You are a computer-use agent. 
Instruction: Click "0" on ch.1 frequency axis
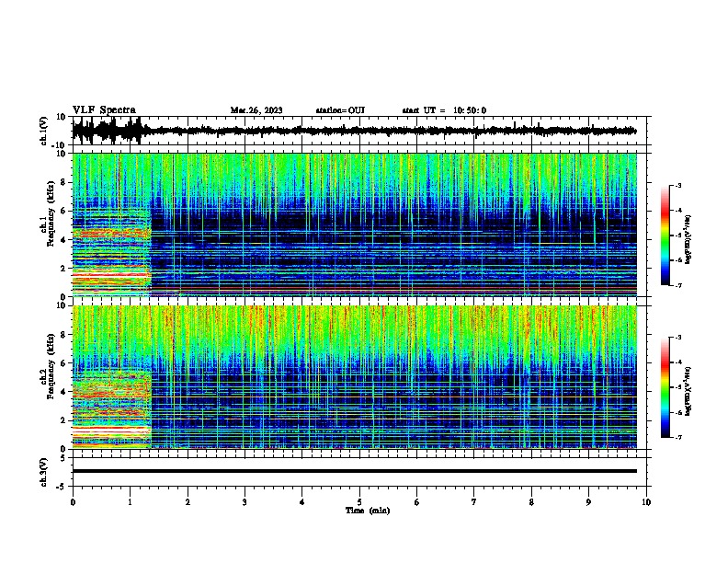(63, 297)
